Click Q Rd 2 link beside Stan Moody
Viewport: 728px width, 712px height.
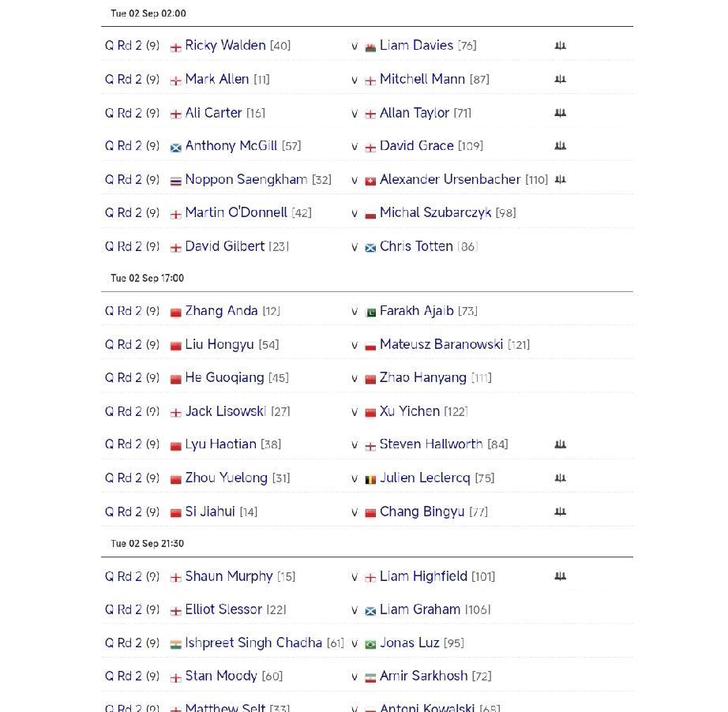click(123, 676)
